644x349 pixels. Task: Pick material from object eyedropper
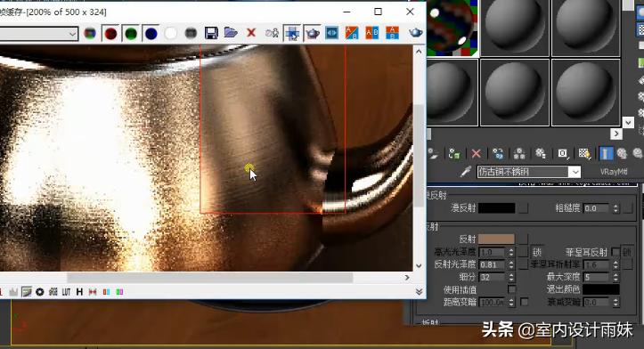coord(465,172)
